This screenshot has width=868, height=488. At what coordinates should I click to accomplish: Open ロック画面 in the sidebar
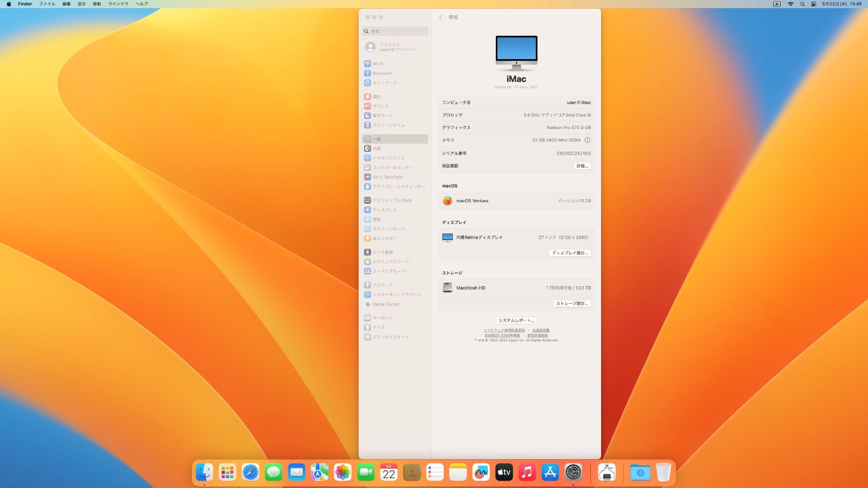coord(395,252)
